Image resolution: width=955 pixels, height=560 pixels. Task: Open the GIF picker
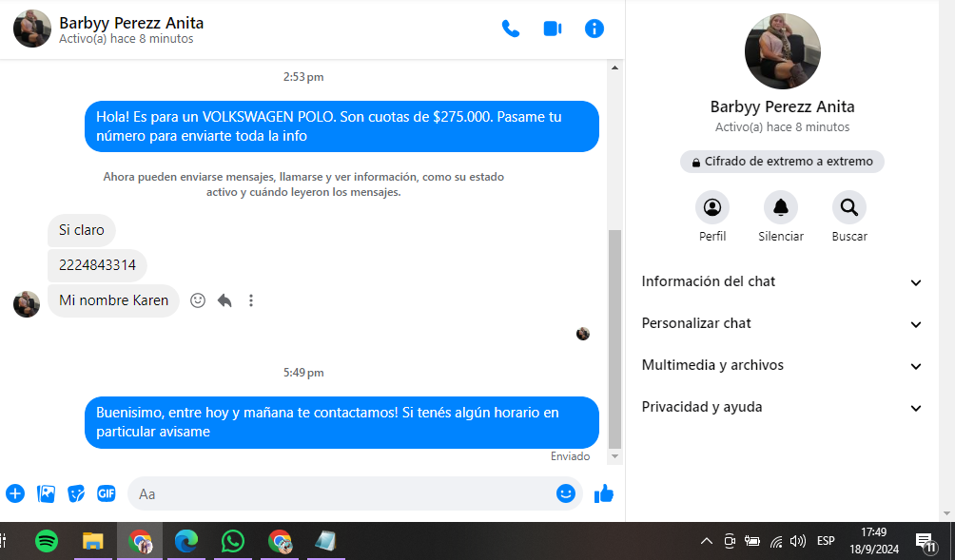click(106, 493)
